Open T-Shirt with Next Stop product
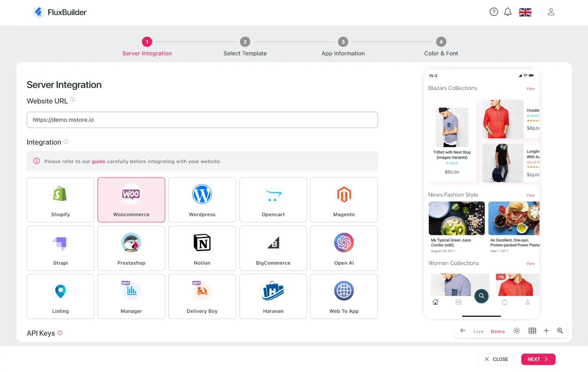Screen dimensions: 588x372 [x=452, y=141]
